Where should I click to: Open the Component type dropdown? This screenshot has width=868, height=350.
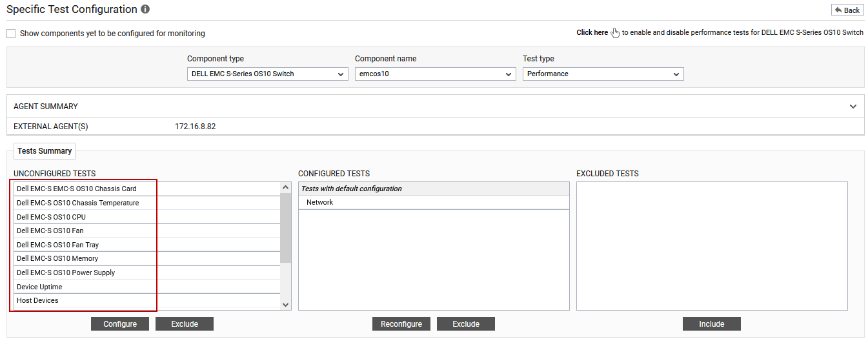tap(268, 74)
